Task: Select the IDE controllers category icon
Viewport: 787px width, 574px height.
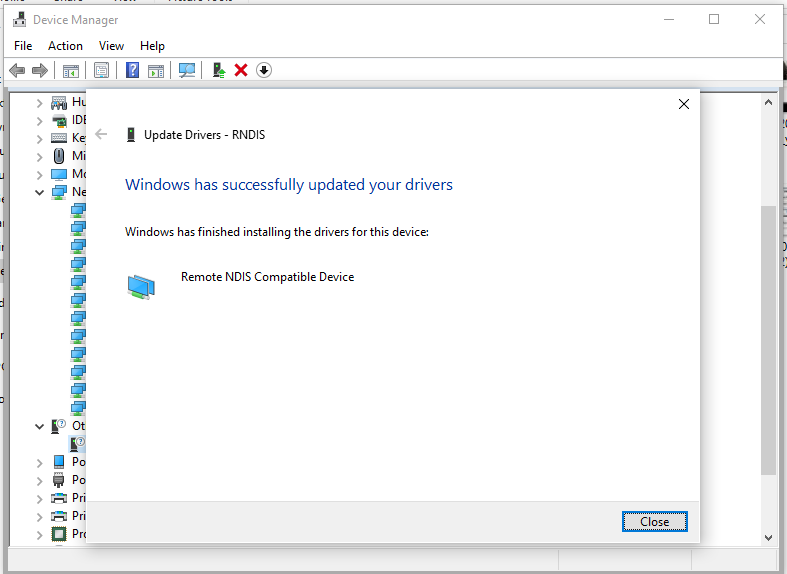Action: [x=59, y=121]
